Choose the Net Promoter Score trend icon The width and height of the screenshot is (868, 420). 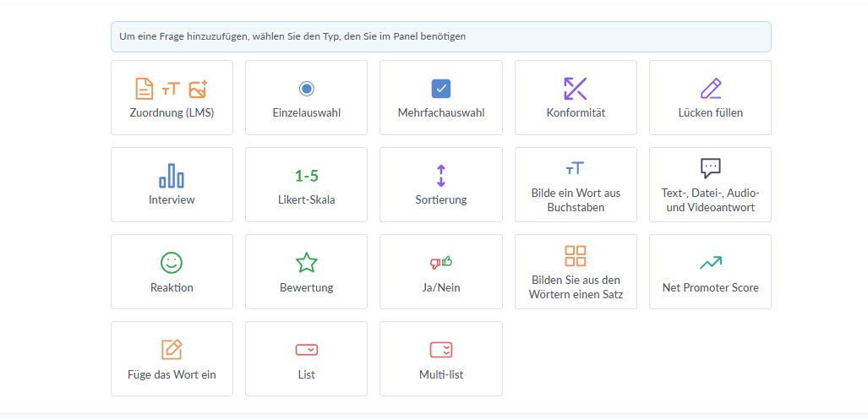pyautogui.click(x=710, y=262)
